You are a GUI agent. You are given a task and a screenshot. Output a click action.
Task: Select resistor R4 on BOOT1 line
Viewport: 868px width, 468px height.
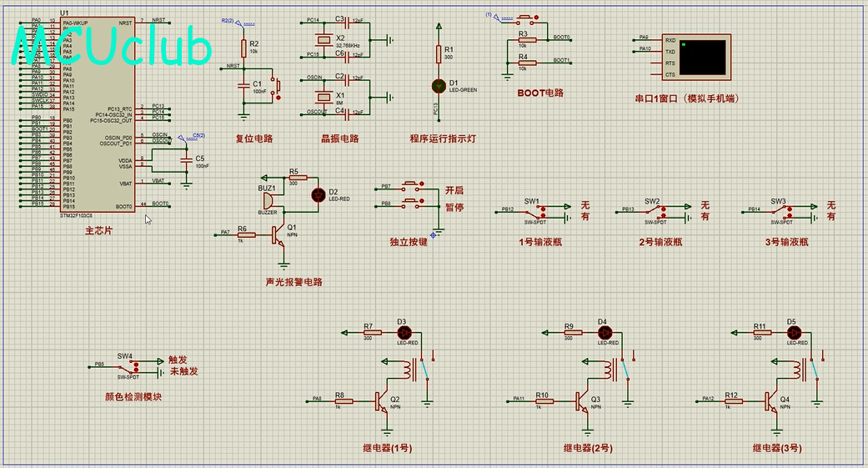[x=527, y=63]
